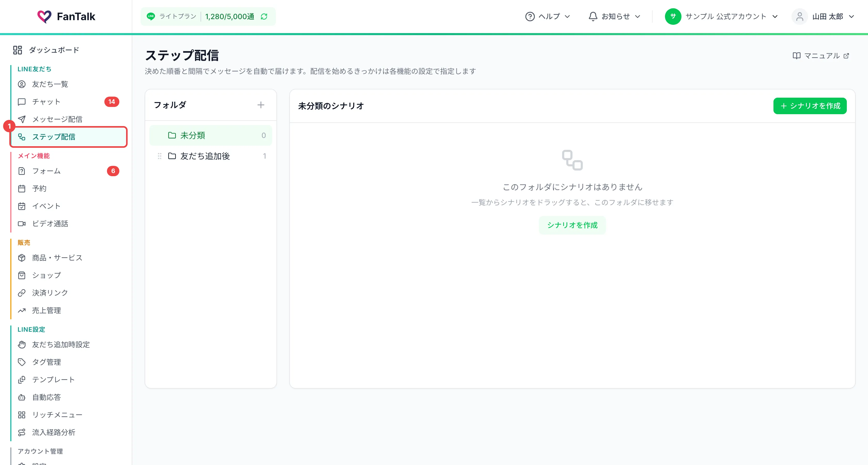
Task: Add a new folder with the plus icon
Action: pos(261,105)
